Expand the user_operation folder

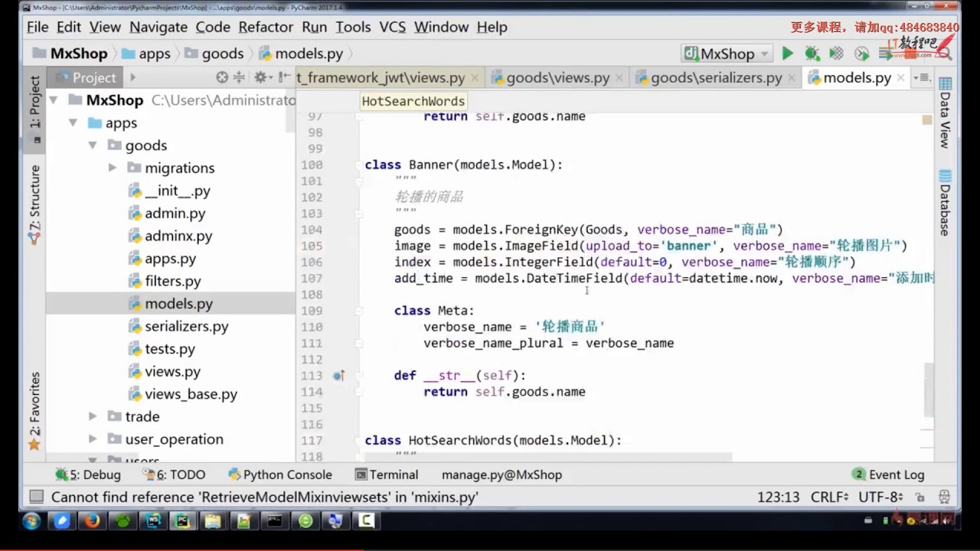click(x=93, y=439)
